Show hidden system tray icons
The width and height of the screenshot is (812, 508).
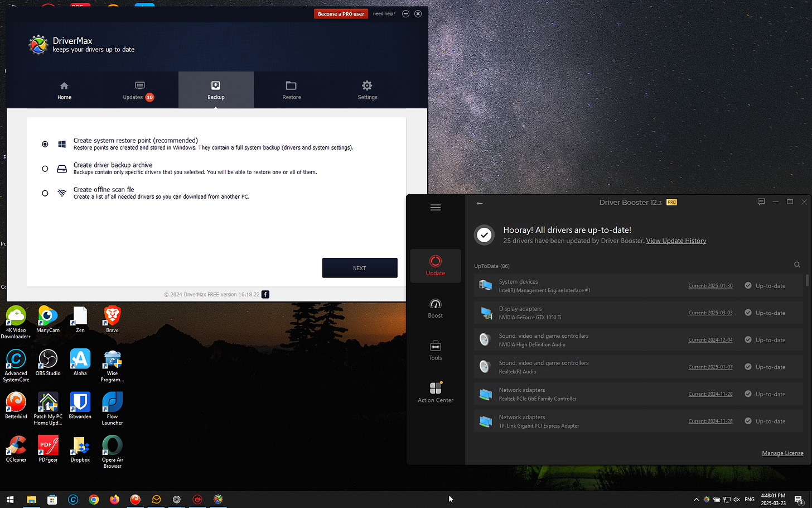[x=696, y=500]
